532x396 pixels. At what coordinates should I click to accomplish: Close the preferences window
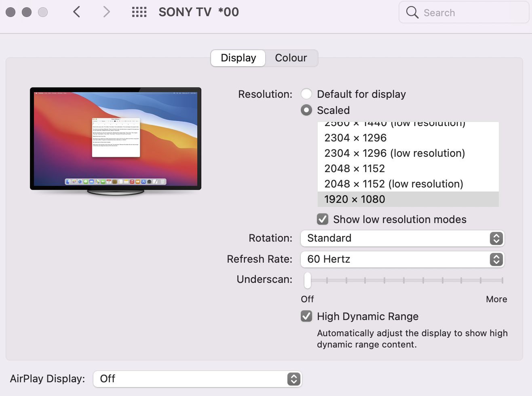[11, 12]
